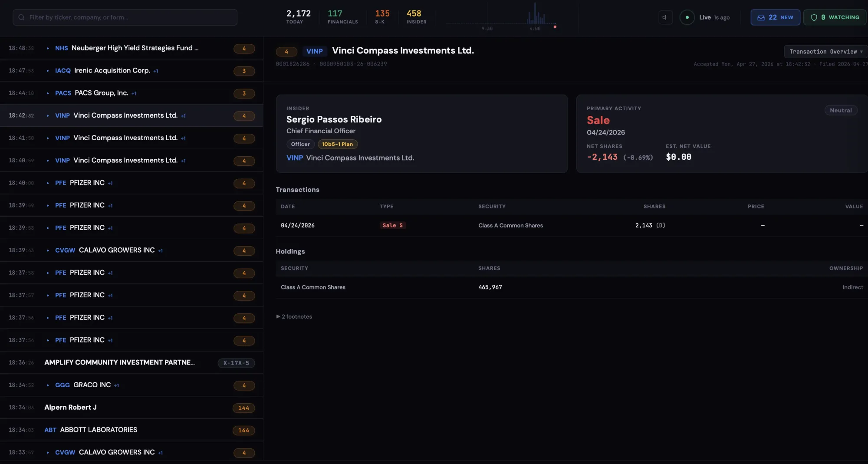The width and height of the screenshot is (868, 464).
Task: Expand the Irenic Acquisition Corp. row arrow
Action: tap(48, 71)
